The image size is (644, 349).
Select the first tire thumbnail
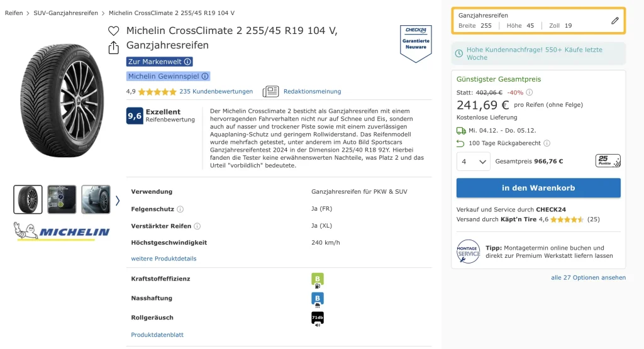pyautogui.click(x=28, y=199)
